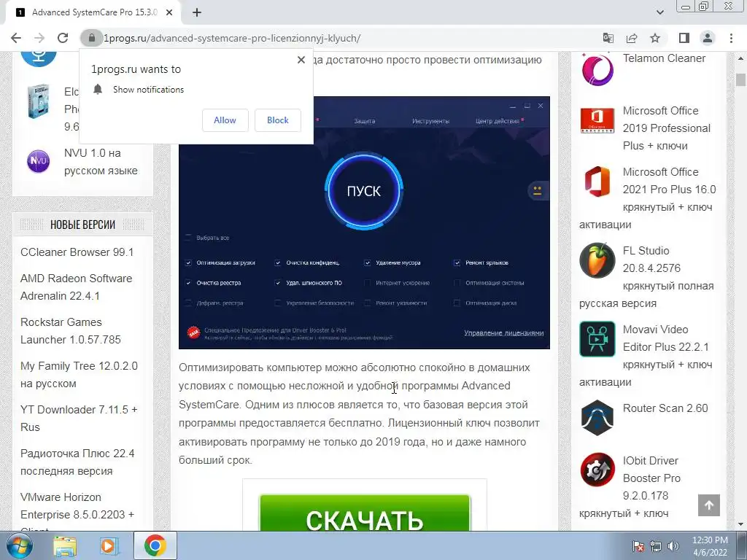Open the translate page icon
Image resolution: width=747 pixels, height=560 pixels.
point(608,38)
